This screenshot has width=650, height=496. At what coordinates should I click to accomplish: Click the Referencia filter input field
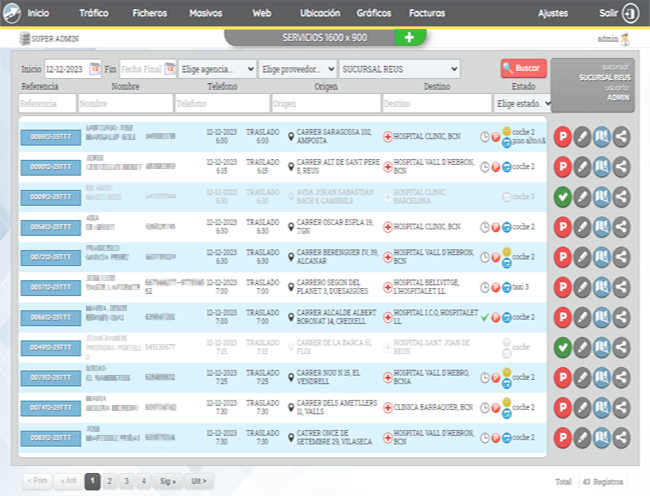point(47,104)
